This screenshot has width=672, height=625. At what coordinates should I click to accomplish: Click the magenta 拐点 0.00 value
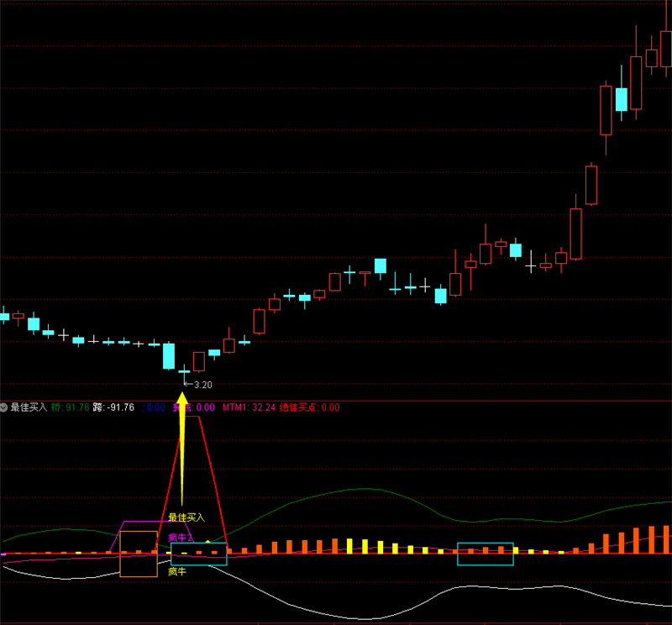194,407
